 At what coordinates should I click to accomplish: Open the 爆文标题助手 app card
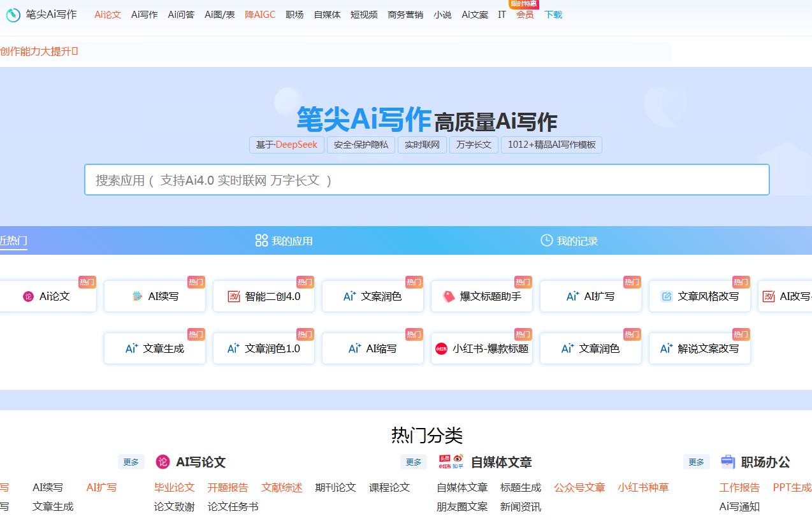[x=482, y=296]
